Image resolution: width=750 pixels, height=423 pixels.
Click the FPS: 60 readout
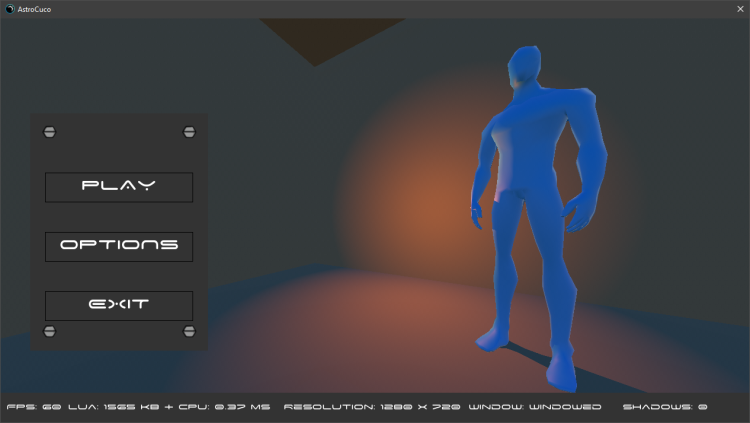[34, 407]
